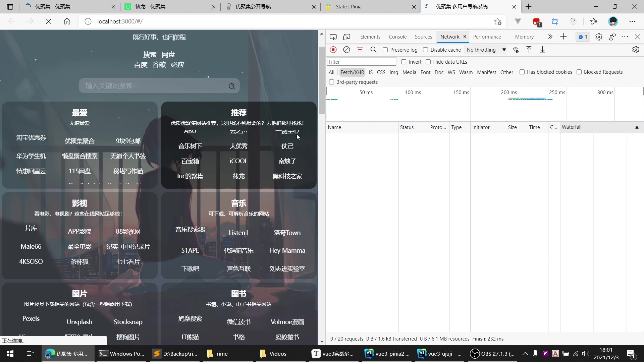
Task: Open DevTools settings gear icon
Action: (599, 37)
